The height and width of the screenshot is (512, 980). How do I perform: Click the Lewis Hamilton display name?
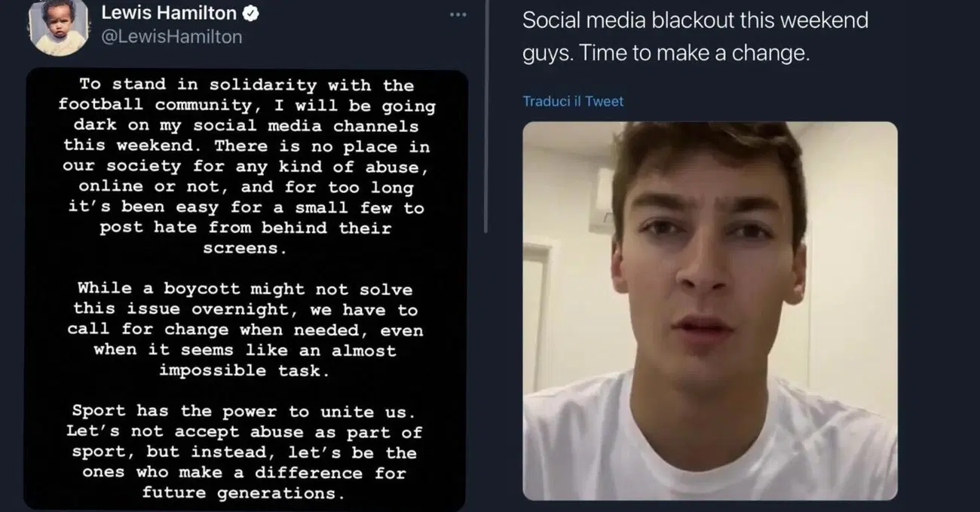click(x=168, y=13)
